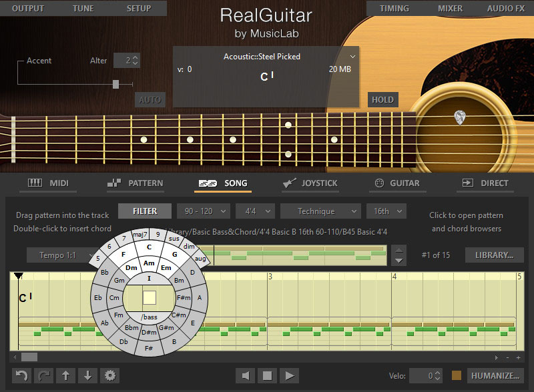Activate the AUTO mode toggle

point(150,99)
